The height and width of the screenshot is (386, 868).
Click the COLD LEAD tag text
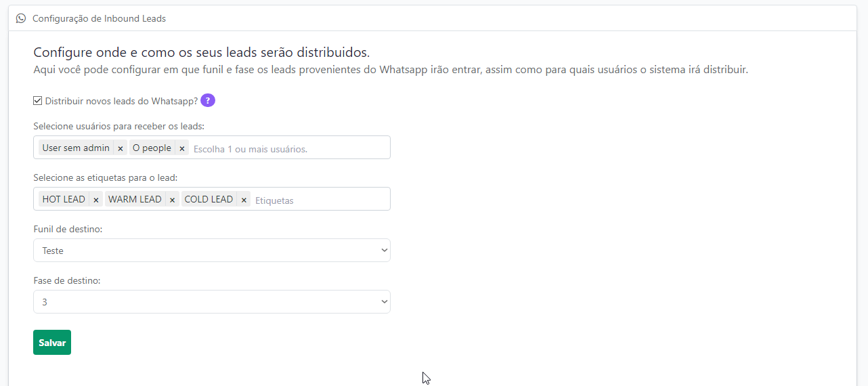tap(209, 199)
